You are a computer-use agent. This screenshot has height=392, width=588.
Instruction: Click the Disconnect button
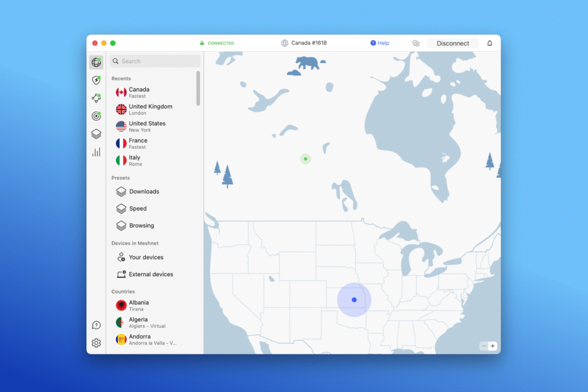[452, 43]
